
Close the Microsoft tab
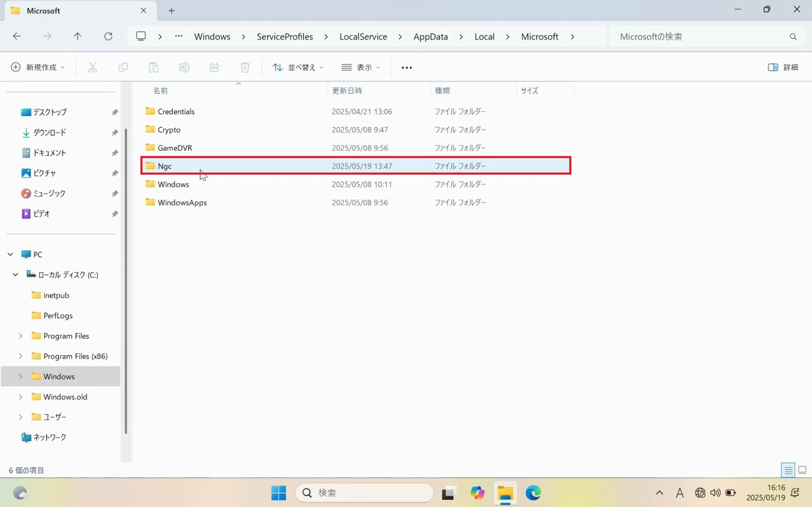click(143, 11)
